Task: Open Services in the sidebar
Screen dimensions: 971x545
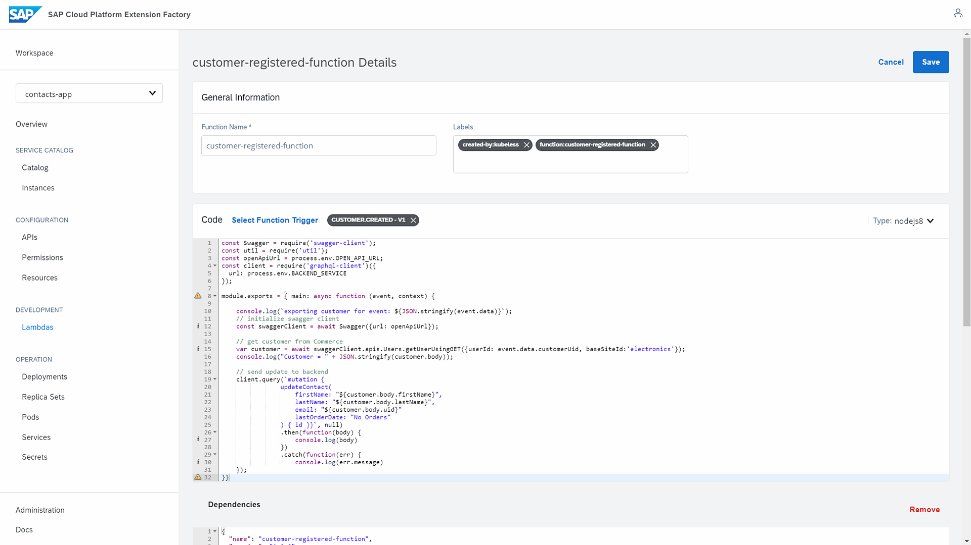Action: (x=36, y=437)
